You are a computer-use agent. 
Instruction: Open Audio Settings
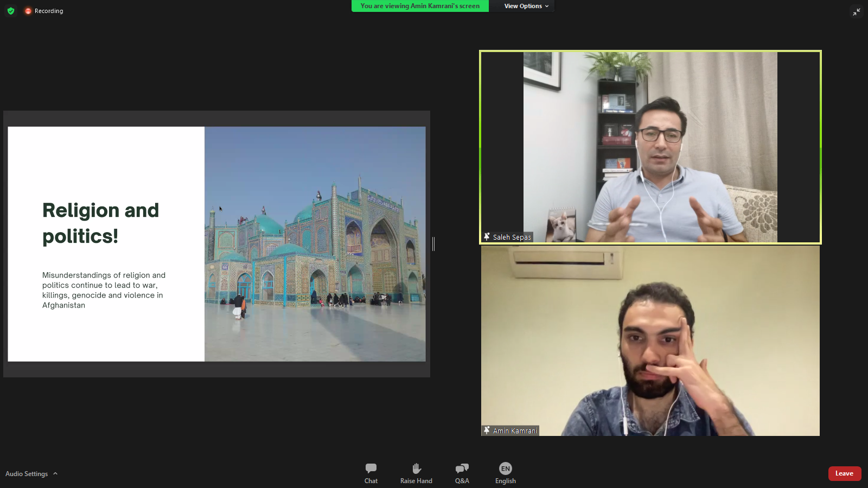27,474
